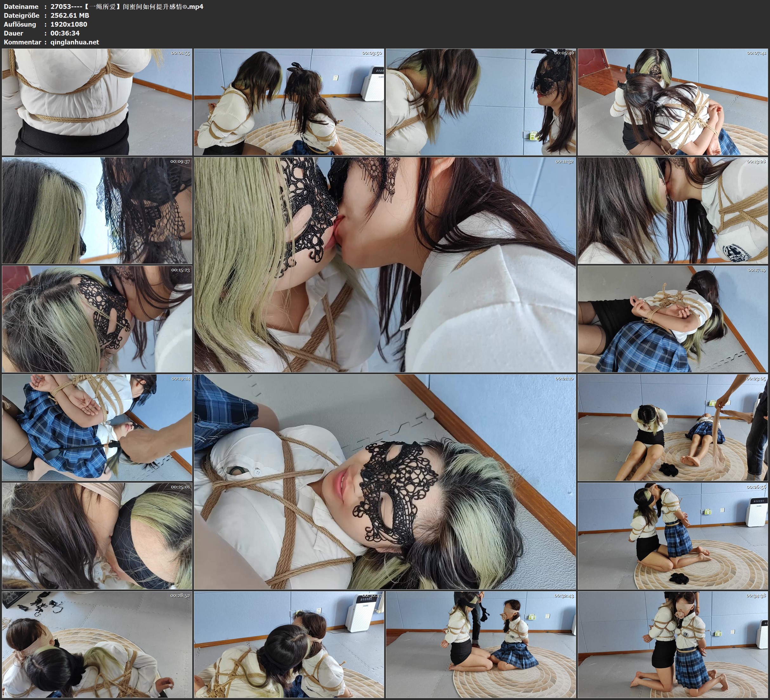Viewport: 770px width, 700px height.
Task: Select the frame marked 00:15:23
Action: coord(97,320)
